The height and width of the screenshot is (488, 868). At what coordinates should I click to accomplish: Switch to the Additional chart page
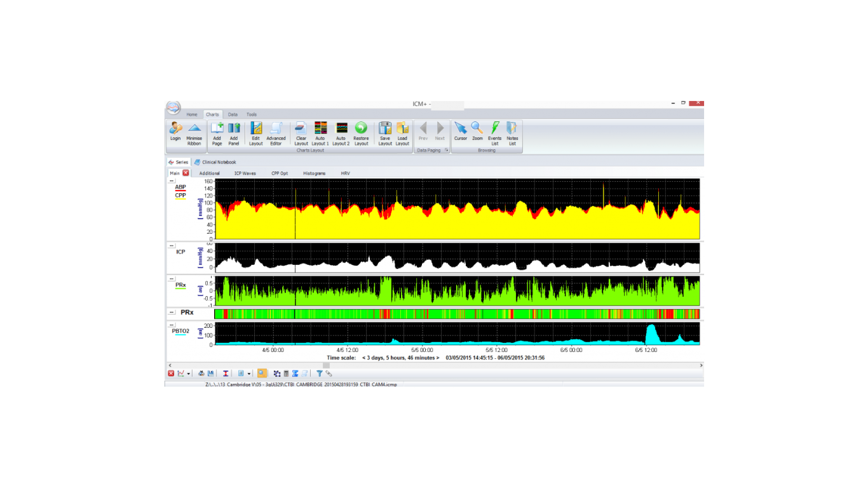[210, 173]
